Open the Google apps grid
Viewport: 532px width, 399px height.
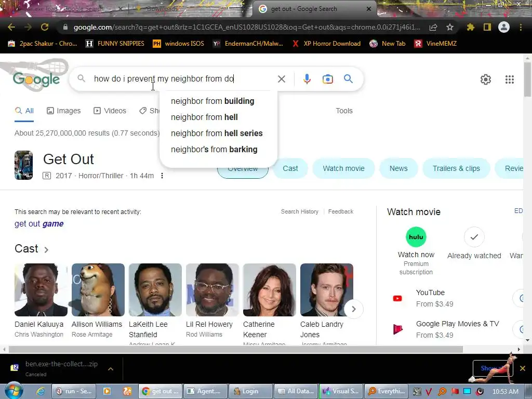click(510, 79)
